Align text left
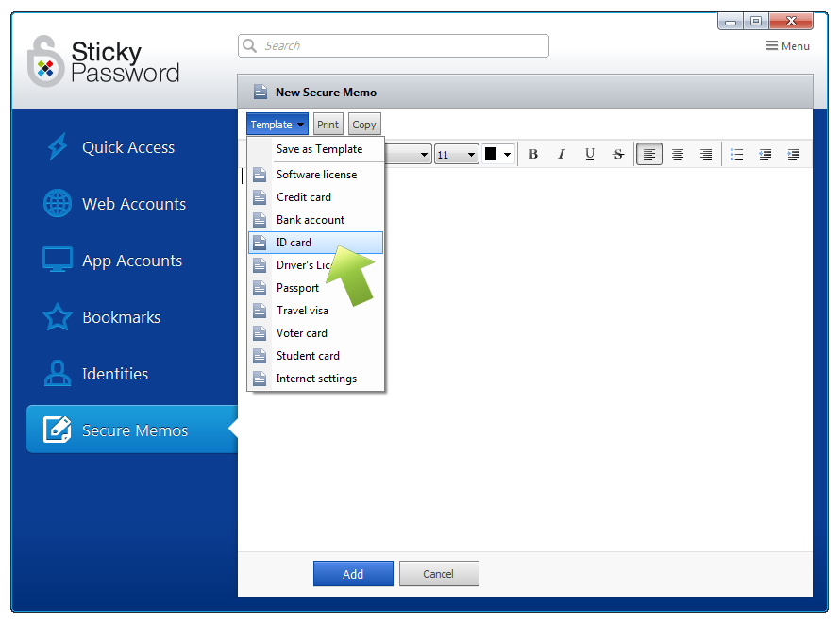Screen dimensions: 840x624 [x=648, y=154]
